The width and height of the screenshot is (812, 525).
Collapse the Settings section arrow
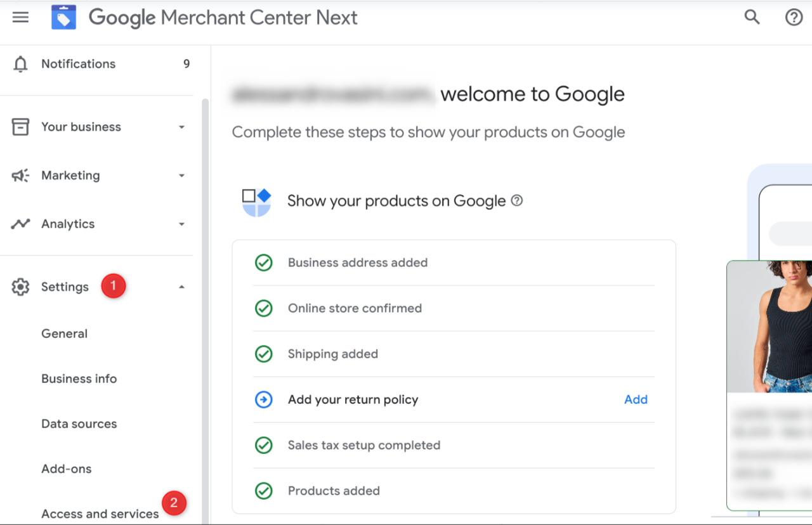click(x=181, y=287)
